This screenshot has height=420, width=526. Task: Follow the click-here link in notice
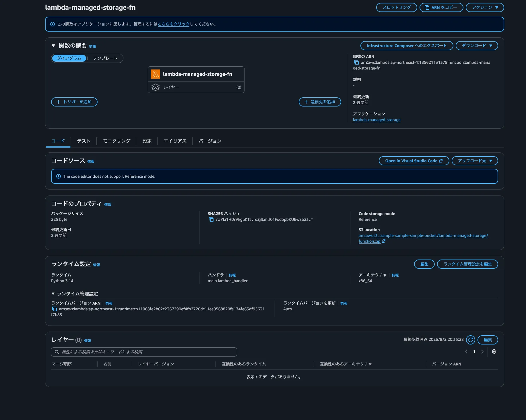point(174,24)
